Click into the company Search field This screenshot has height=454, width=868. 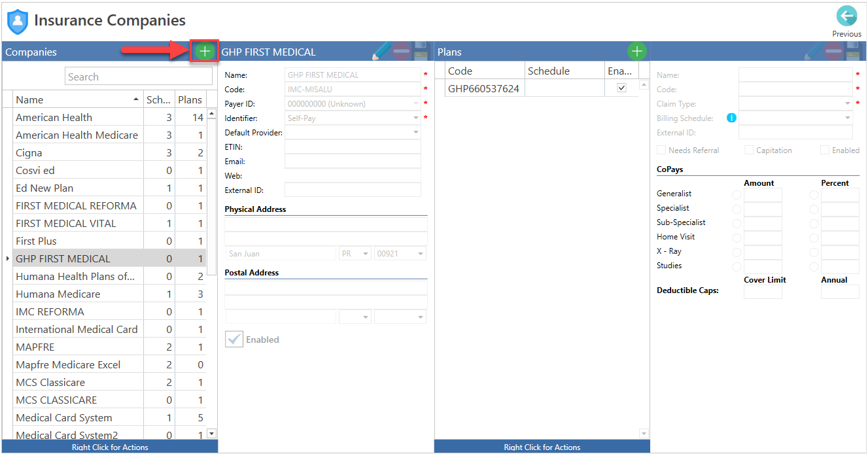tap(139, 77)
